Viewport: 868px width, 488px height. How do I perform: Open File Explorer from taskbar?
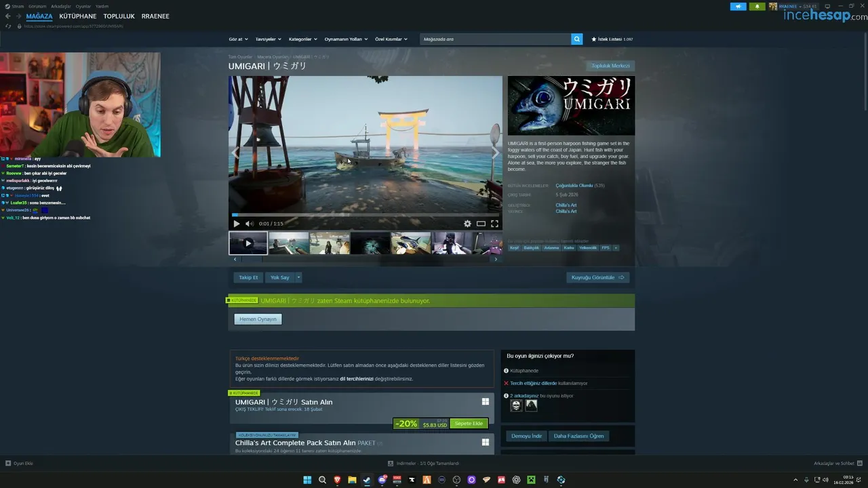[x=352, y=480]
